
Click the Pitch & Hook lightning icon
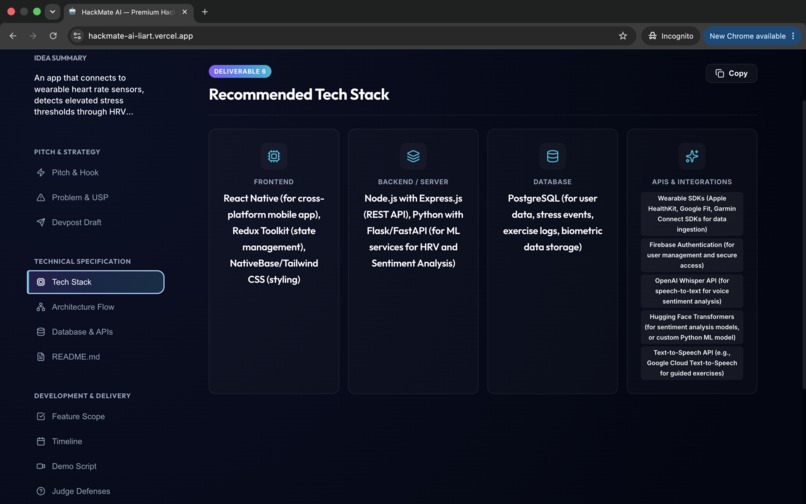(41, 172)
